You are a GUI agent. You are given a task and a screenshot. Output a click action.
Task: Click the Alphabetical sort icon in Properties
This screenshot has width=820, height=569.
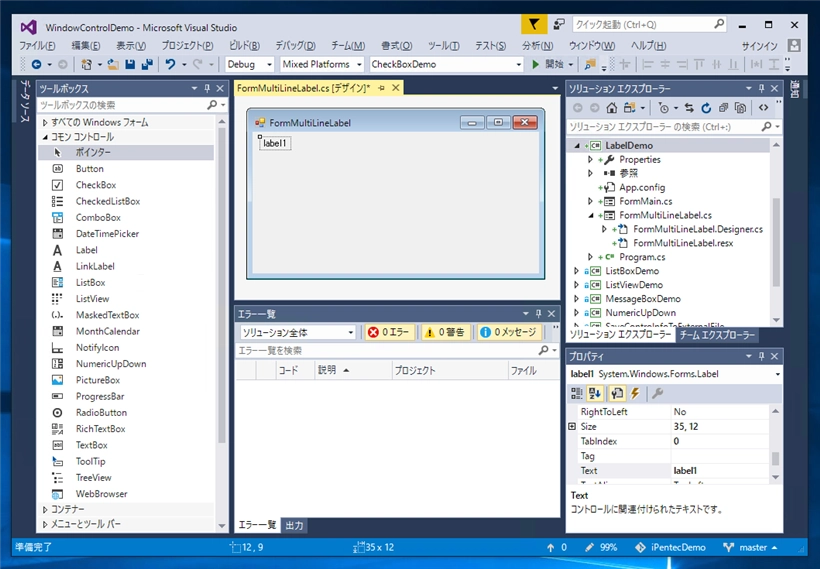coord(595,393)
